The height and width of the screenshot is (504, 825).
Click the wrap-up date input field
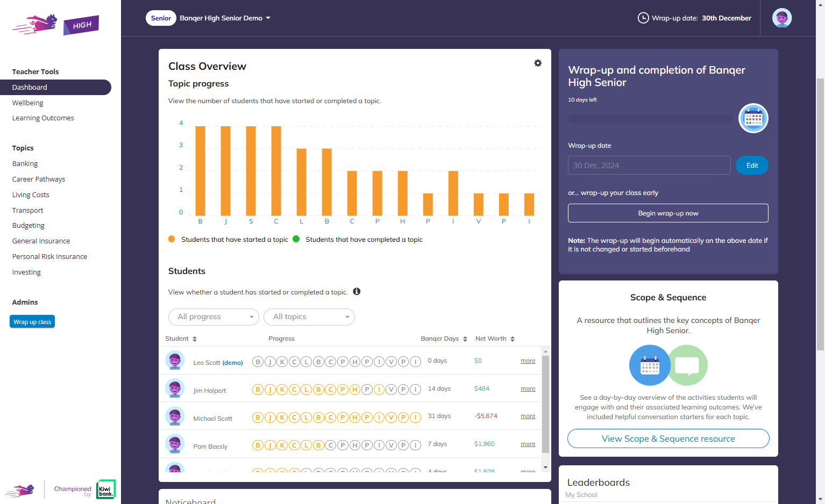pyautogui.click(x=649, y=165)
